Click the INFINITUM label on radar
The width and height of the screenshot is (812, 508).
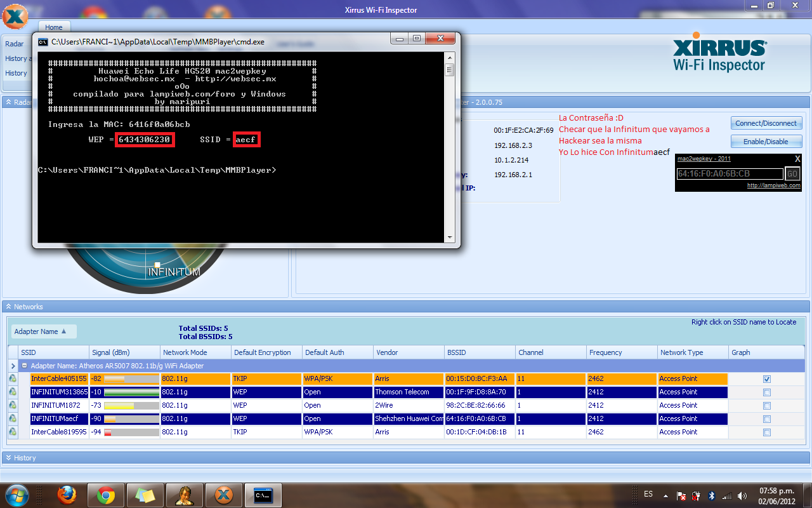pyautogui.click(x=174, y=272)
